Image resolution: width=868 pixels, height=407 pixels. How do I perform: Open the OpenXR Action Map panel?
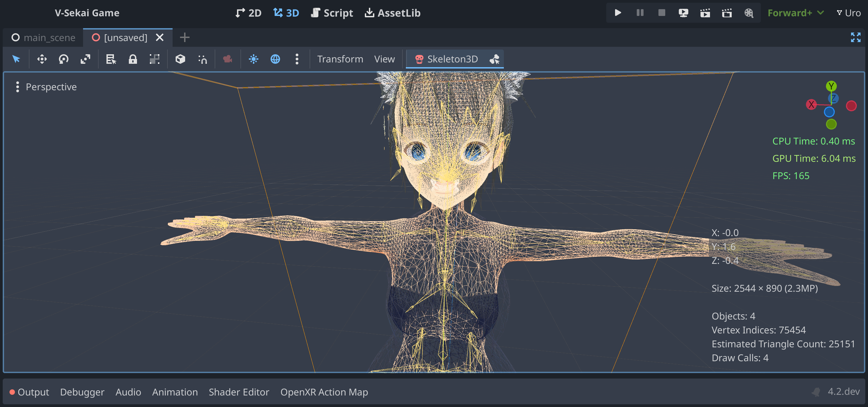(x=324, y=392)
